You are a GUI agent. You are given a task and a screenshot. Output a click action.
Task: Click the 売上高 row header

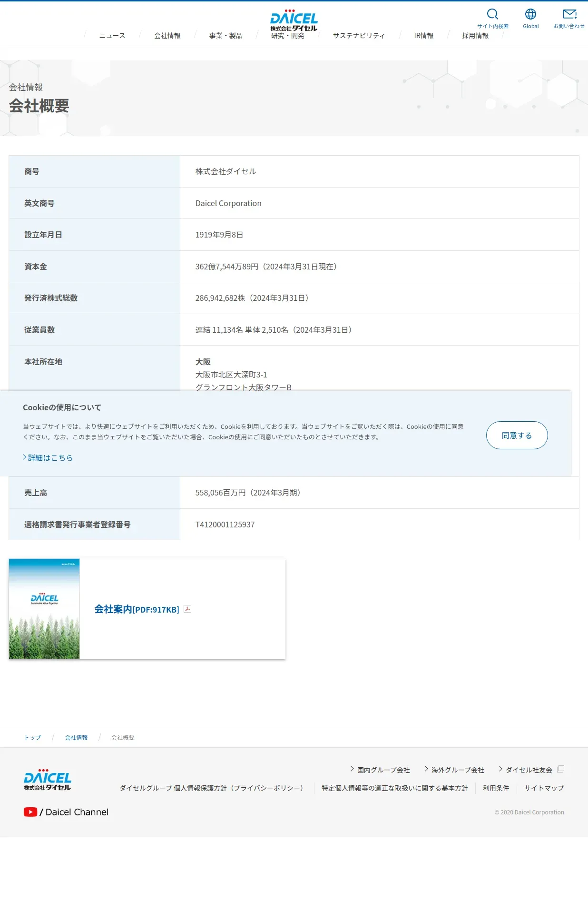tap(36, 493)
